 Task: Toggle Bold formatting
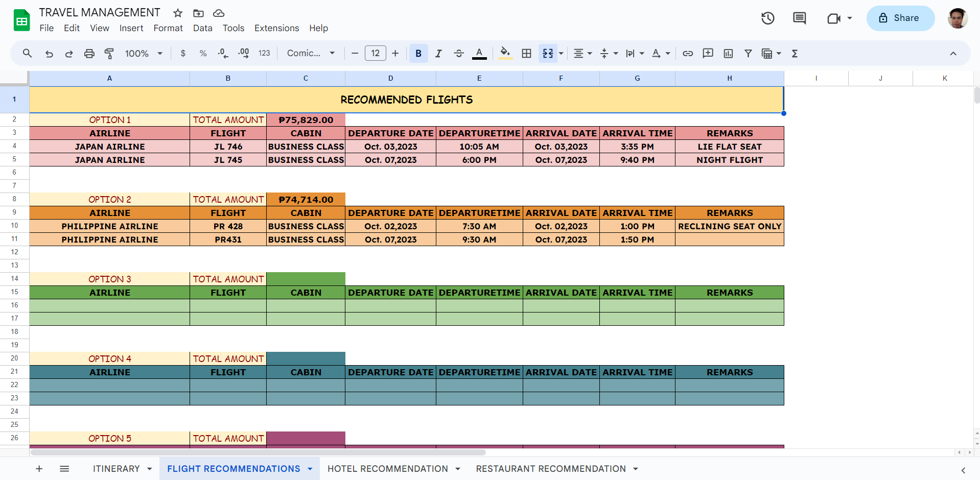[x=418, y=53]
